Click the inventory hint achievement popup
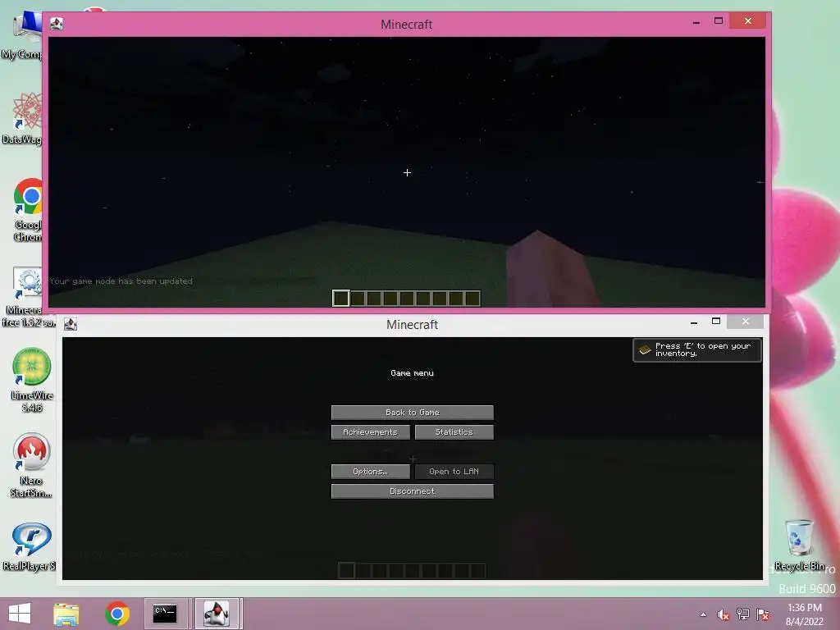Viewport: 840px width, 630px height. [x=697, y=349]
